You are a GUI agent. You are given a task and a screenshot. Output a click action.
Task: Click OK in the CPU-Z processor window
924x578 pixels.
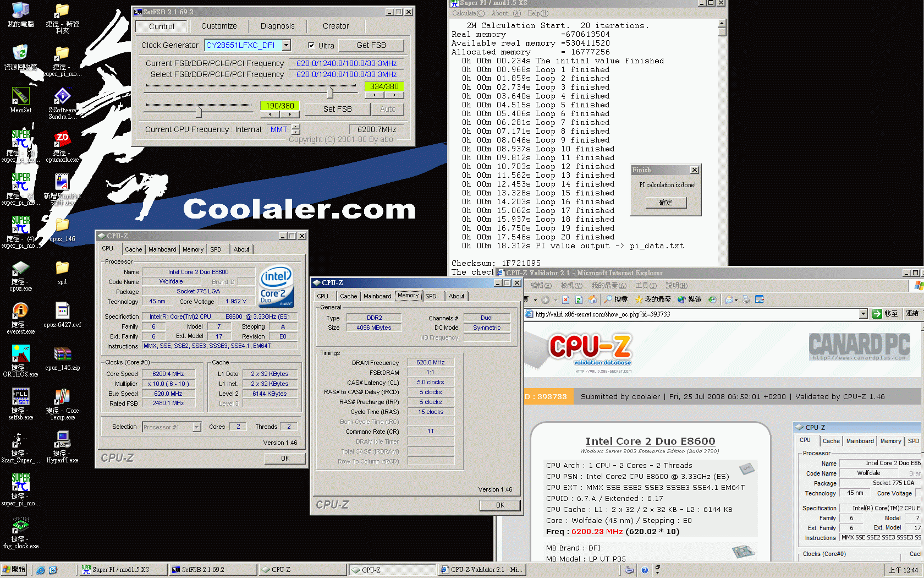point(285,459)
